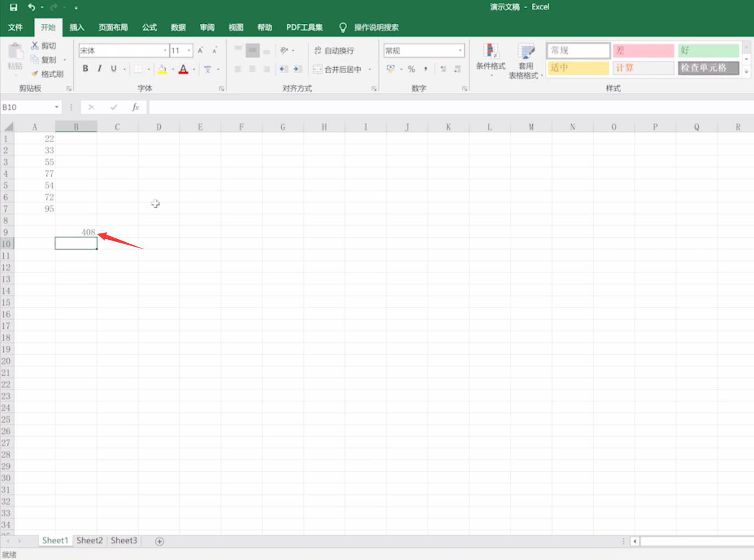754x560 pixels.
Task: Open the 文件 menu
Action: point(16,27)
